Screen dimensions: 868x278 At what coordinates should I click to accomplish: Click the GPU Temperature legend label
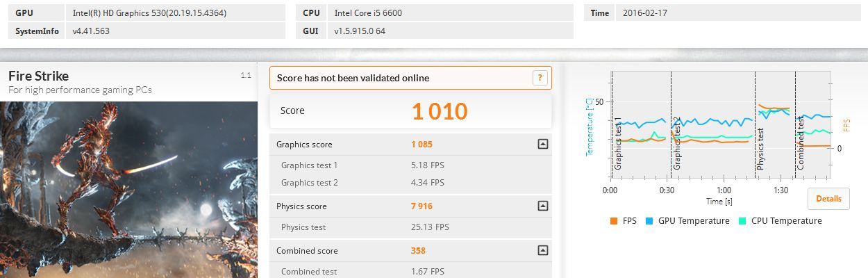[x=694, y=221]
